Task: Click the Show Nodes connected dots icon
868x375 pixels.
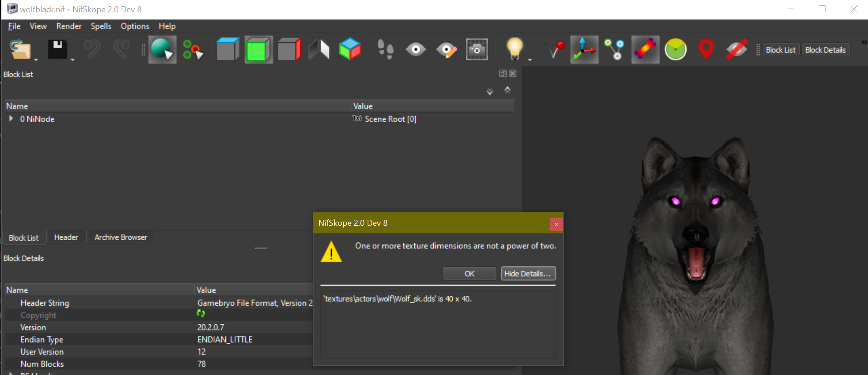Action: (x=614, y=49)
